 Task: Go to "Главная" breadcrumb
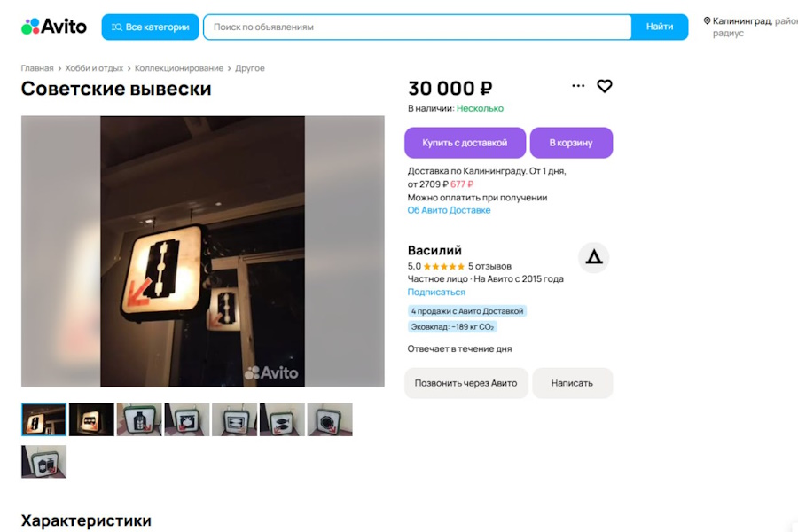(x=37, y=68)
